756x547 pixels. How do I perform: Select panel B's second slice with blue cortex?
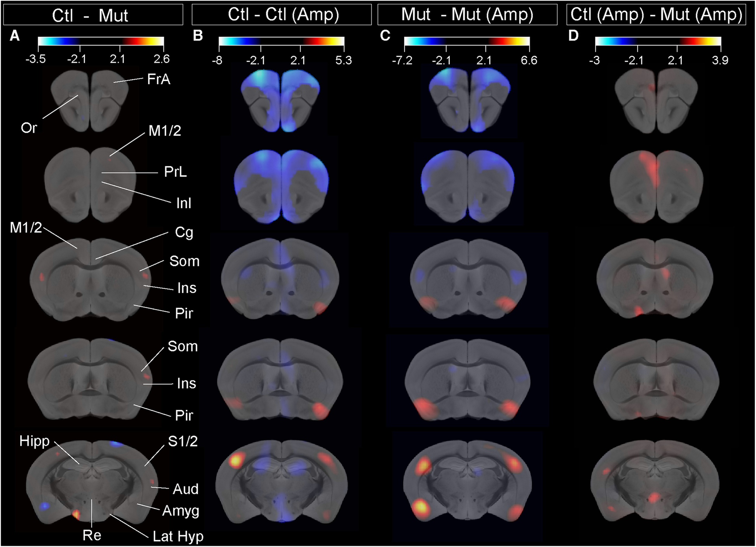click(x=281, y=187)
